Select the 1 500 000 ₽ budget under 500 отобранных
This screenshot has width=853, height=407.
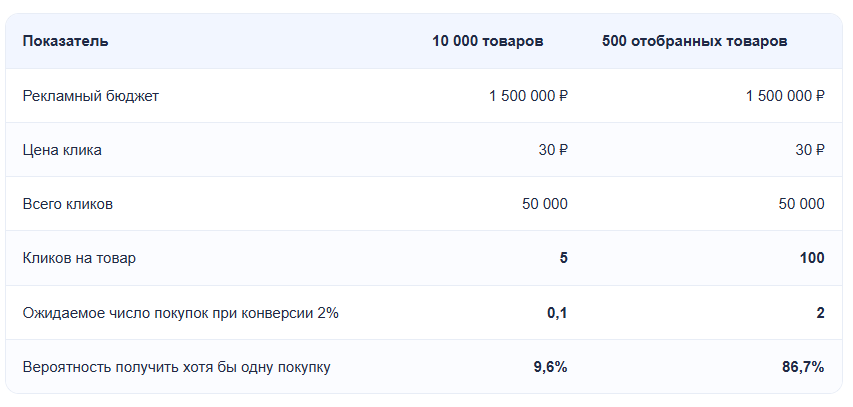click(x=785, y=96)
